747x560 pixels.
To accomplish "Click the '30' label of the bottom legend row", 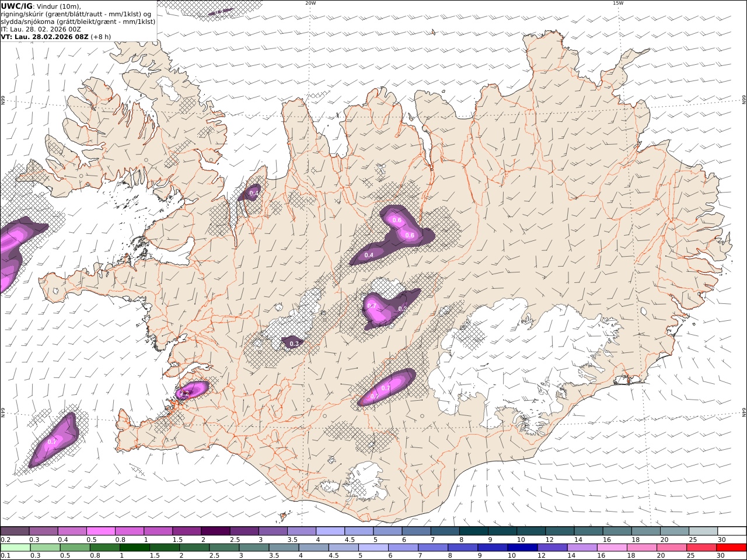I will point(721,556).
